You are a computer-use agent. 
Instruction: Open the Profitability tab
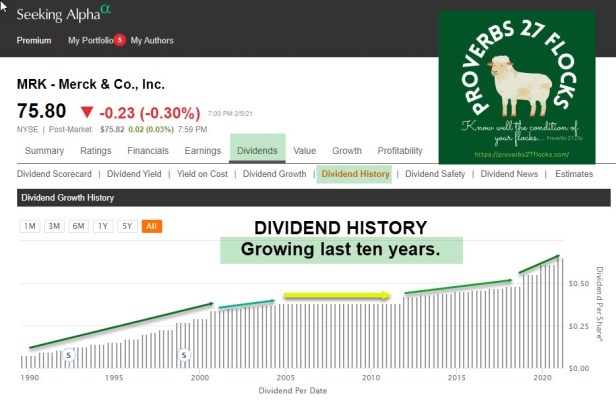click(x=400, y=151)
